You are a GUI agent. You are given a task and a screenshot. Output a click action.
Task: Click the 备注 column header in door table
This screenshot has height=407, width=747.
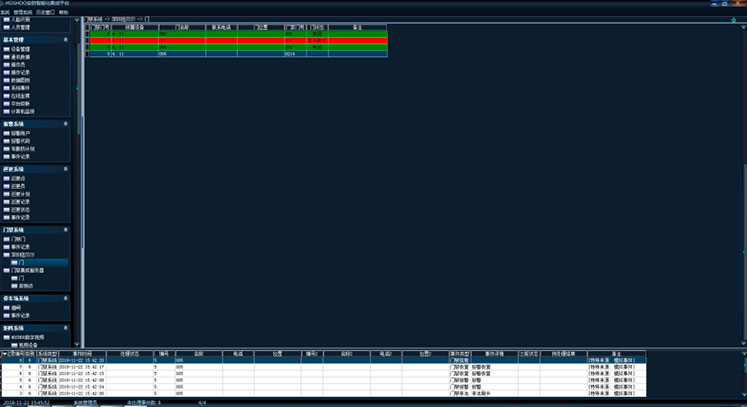[x=355, y=26]
